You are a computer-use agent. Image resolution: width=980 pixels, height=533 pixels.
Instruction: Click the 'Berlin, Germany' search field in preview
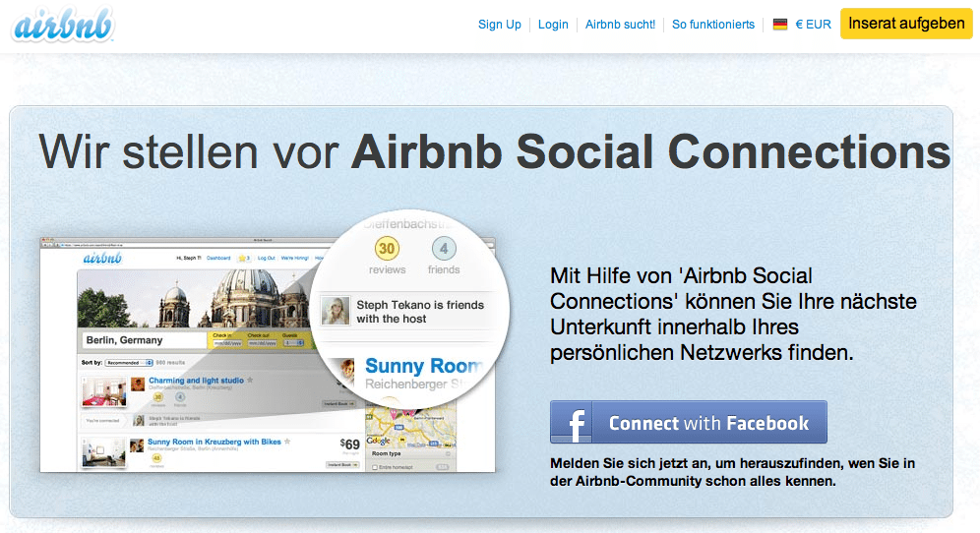click(145, 340)
